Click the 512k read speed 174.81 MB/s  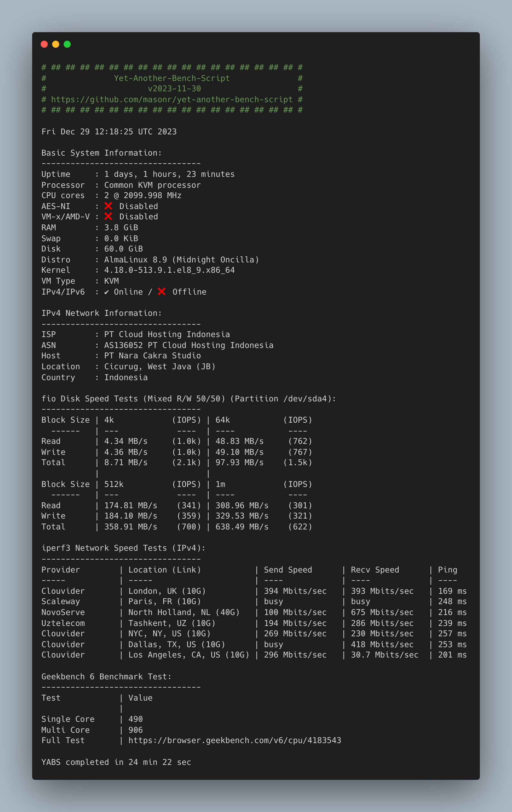[x=131, y=505]
